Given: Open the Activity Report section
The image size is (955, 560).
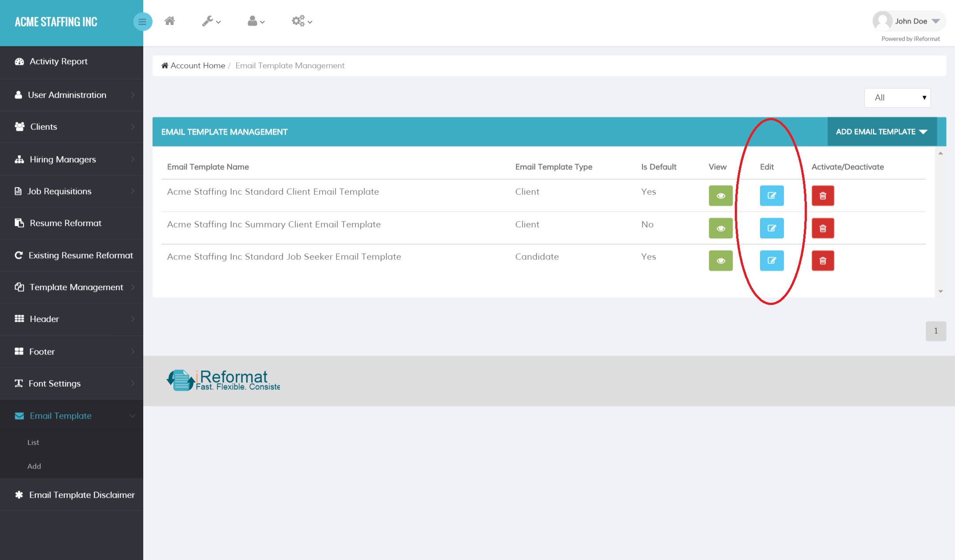Looking at the screenshot, I should click(x=58, y=61).
